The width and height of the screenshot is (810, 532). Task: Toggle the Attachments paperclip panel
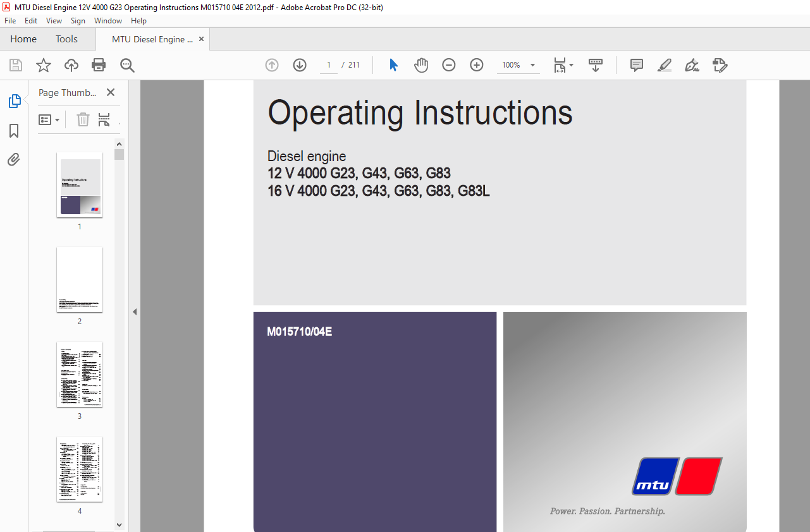coord(14,159)
